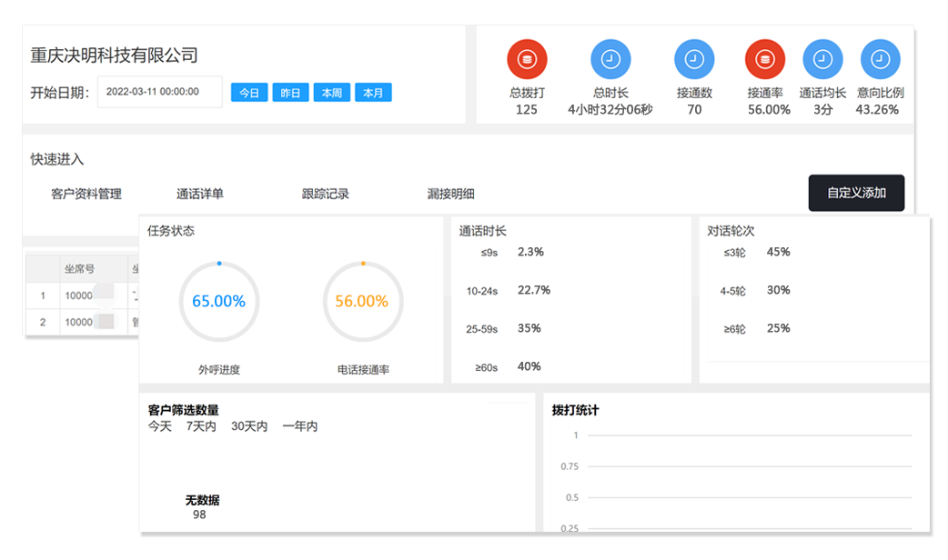Screen dimensions: 948x560
Task: Click the 外呼进度 65.00% progress ring
Action: coord(218,302)
